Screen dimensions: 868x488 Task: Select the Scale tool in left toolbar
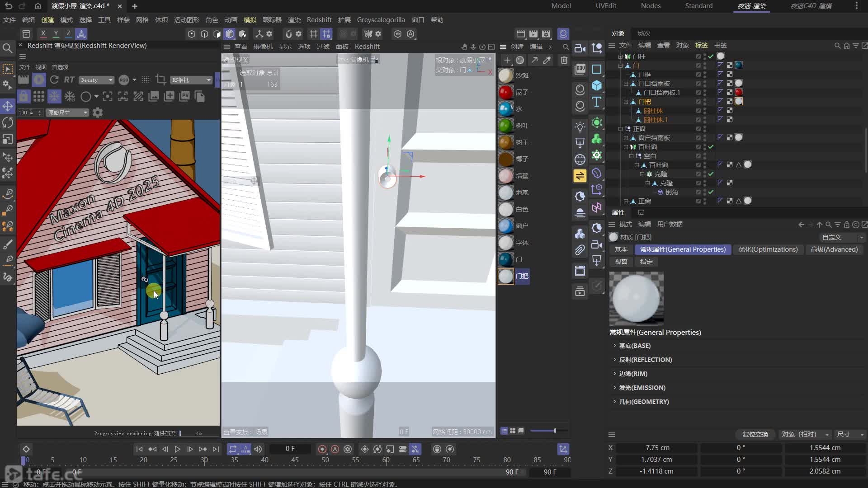[8, 139]
